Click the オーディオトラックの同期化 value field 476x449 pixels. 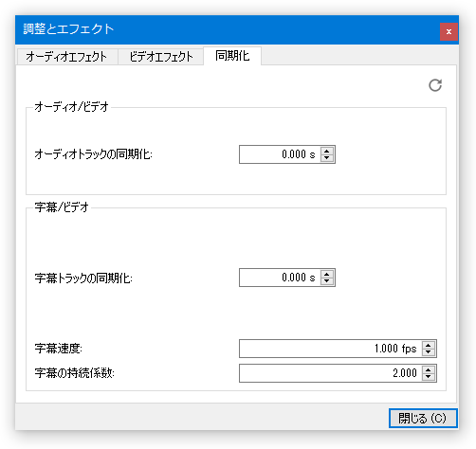280,154
